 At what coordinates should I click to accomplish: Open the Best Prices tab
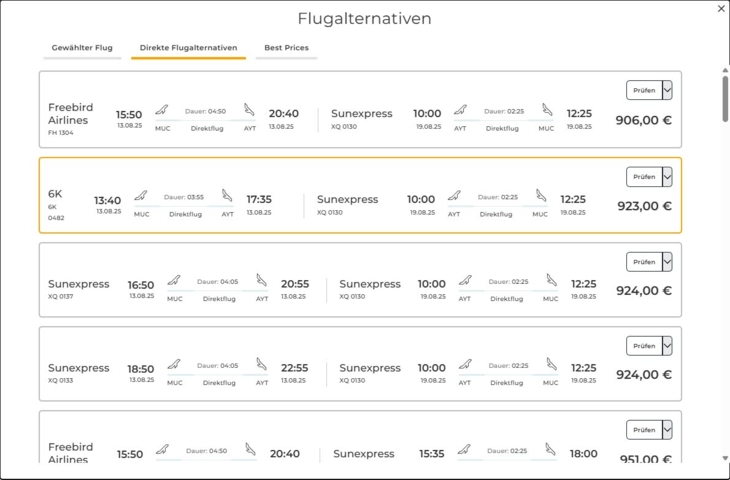point(286,48)
